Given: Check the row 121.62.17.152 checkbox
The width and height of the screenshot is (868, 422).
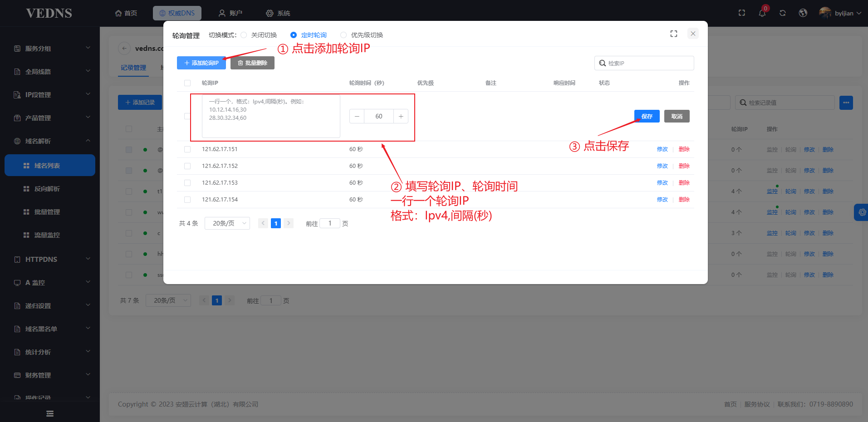Looking at the screenshot, I should tap(187, 166).
